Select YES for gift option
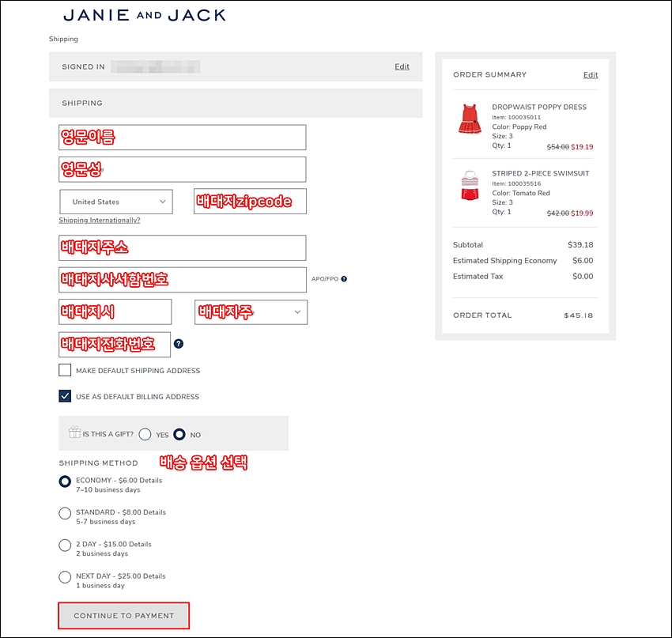The image size is (672, 638). pos(145,435)
